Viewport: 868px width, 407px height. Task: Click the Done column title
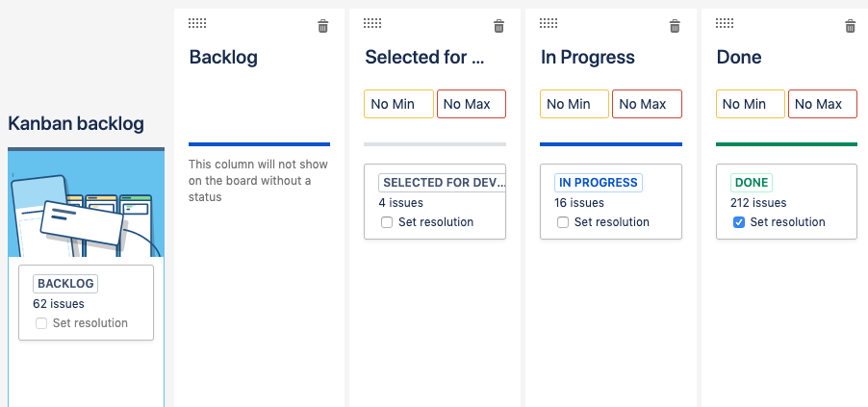[x=739, y=57]
